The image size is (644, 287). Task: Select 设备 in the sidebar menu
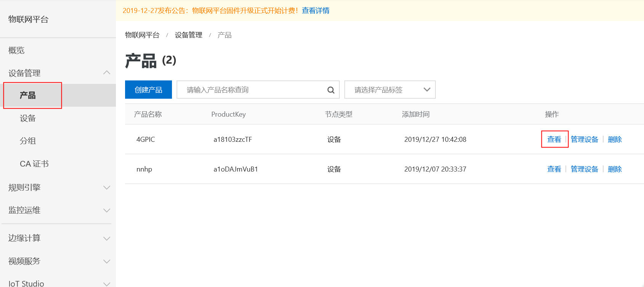click(28, 118)
